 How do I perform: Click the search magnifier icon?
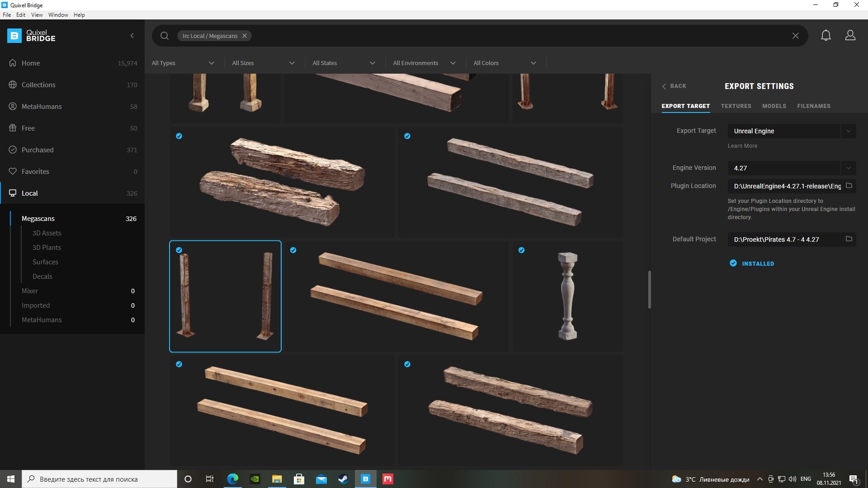coord(165,36)
